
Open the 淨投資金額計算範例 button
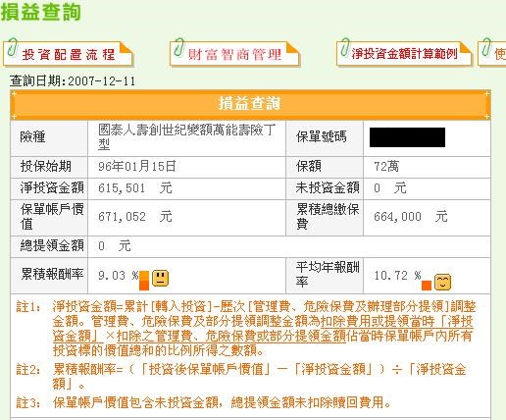404,53
